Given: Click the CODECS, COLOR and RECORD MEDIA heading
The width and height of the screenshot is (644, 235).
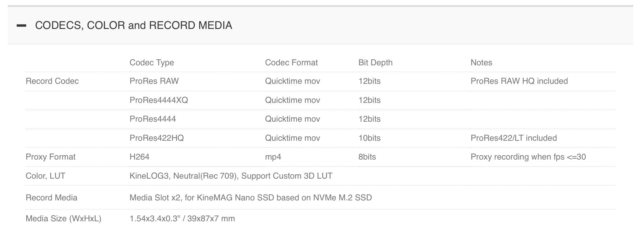Looking at the screenshot, I should point(133,25).
